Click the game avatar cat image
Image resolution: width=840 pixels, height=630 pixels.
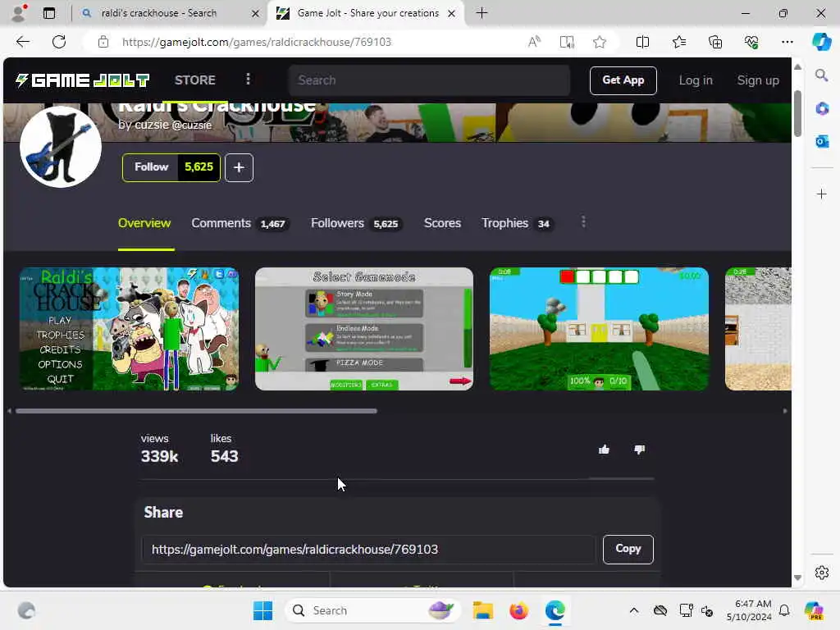click(x=61, y=147)
